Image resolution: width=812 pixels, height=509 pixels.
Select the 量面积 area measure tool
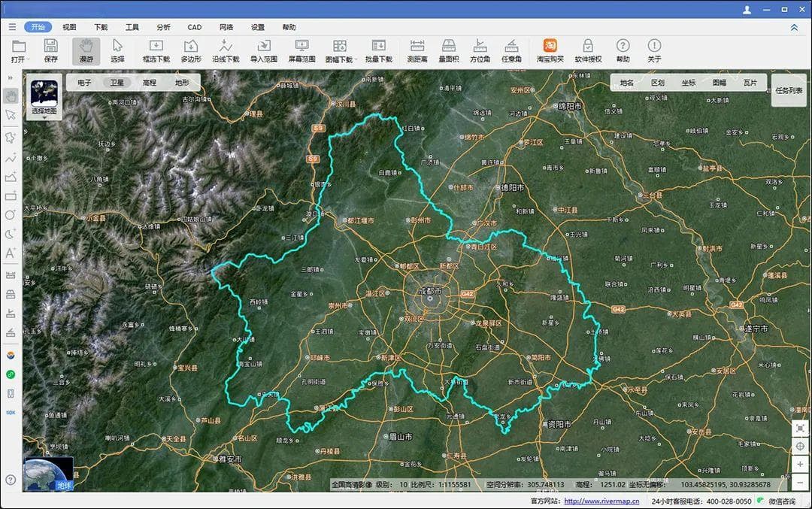pyautogui.click(x=448, y=51)
